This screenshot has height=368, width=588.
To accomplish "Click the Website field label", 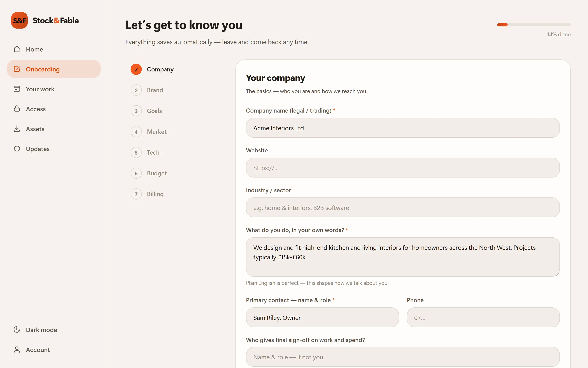I will pos(257,150).
